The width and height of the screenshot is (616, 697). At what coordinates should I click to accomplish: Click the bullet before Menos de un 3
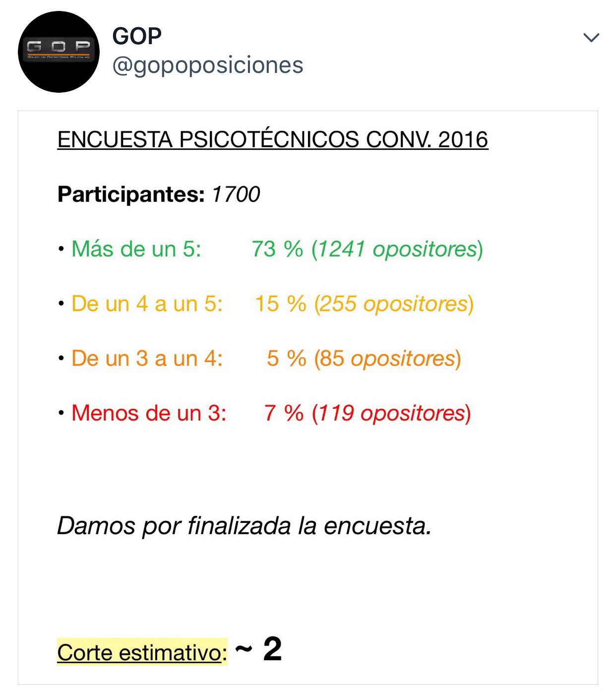[x=61, y=413]
